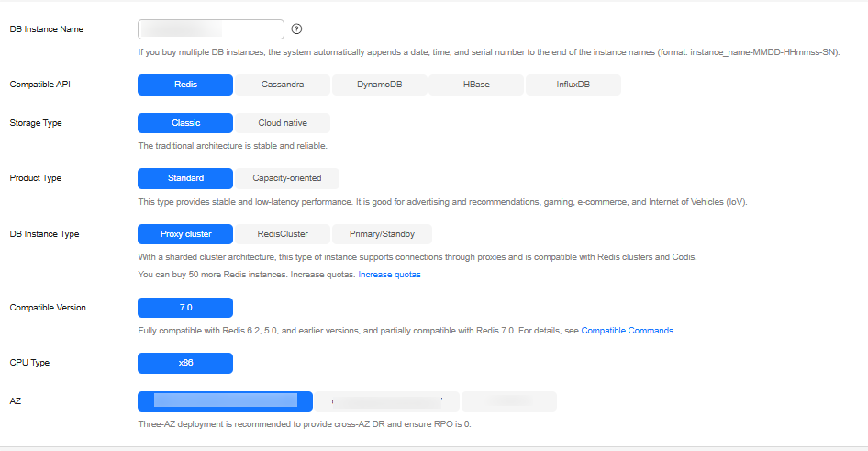
Task: Choose the HBase compatible API
Action: click(476, 85)
